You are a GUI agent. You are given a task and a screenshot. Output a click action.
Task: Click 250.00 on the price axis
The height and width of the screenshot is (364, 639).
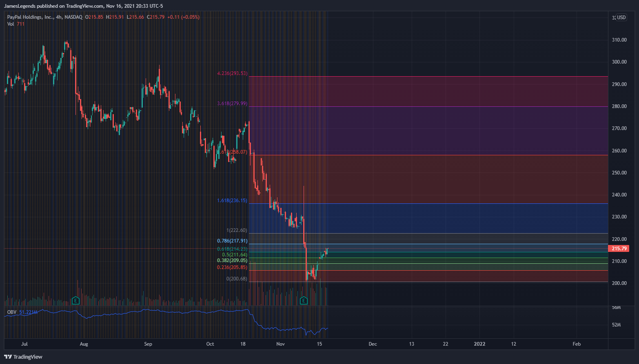[619, 173]
